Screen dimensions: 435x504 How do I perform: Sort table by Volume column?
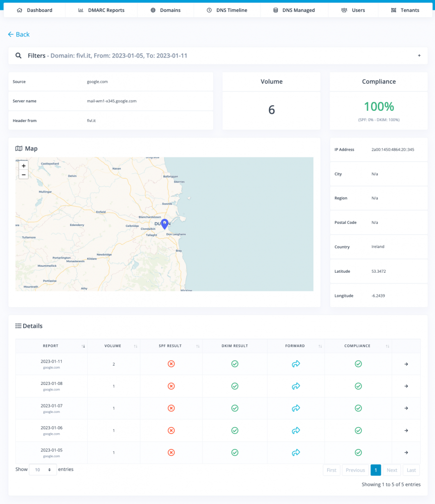[x=114, y=346]
